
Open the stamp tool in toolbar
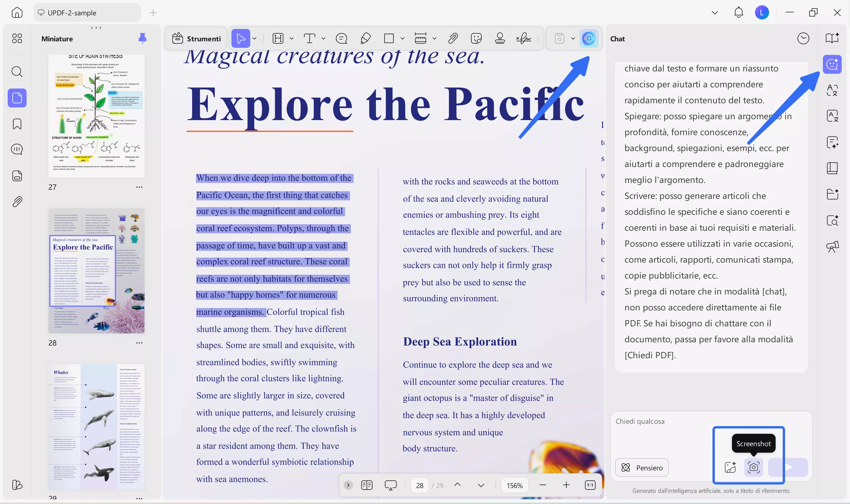pyautogui.click(x=500, y=38)
